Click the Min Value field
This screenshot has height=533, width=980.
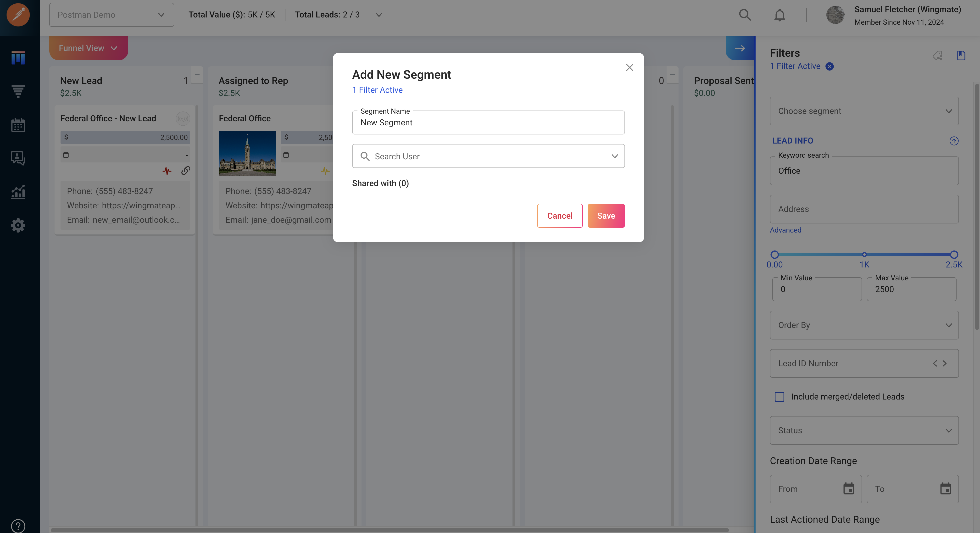click(817, 289)
